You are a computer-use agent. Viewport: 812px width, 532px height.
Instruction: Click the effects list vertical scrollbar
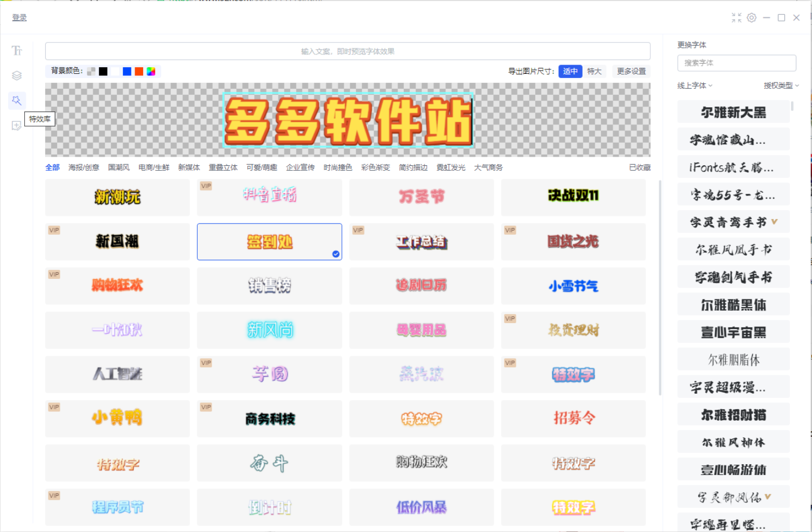coord(660,288)
